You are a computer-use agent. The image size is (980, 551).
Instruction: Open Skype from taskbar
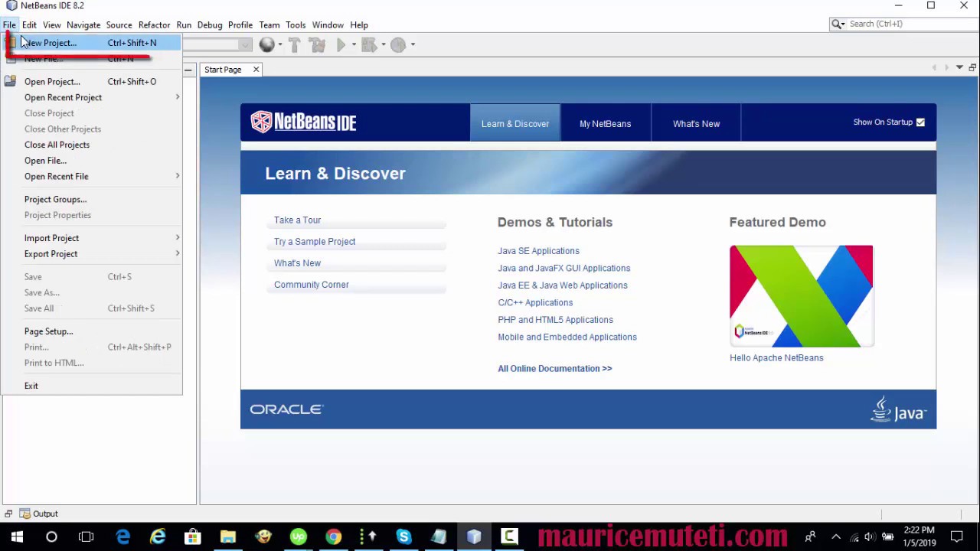coord(403,536)
